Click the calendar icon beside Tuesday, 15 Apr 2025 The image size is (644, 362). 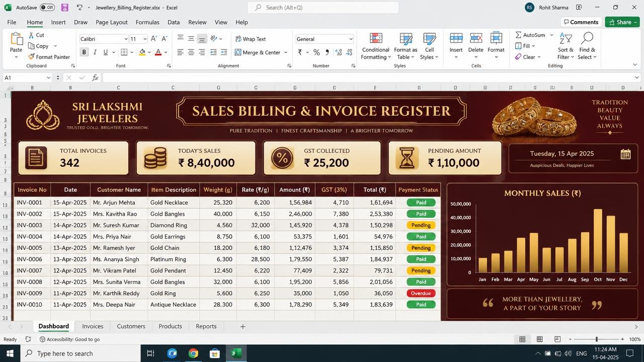625,154
